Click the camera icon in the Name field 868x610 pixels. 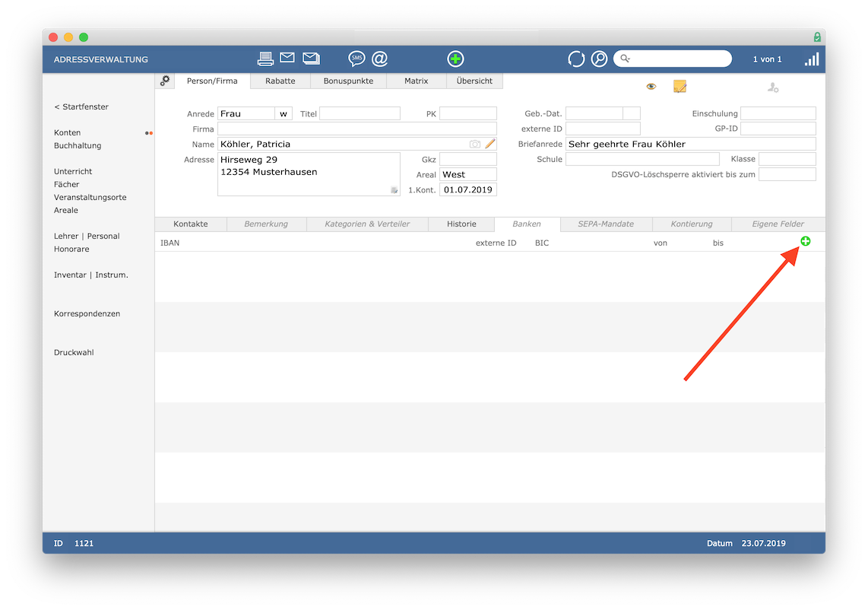tap(475, 144)
